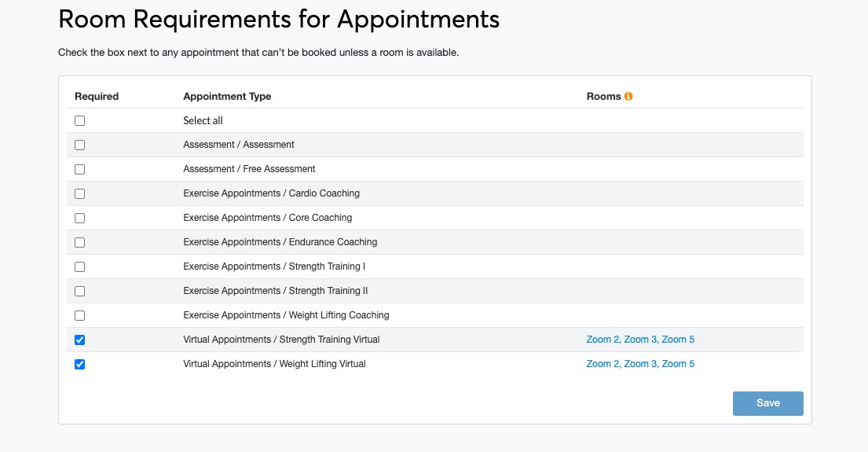Image resolution: width=868 pixels, height=452 pixels.
Task: Tick the Weight Lifting Coaching checkbox
Action: pyautogui.click(x=79, y=316)
